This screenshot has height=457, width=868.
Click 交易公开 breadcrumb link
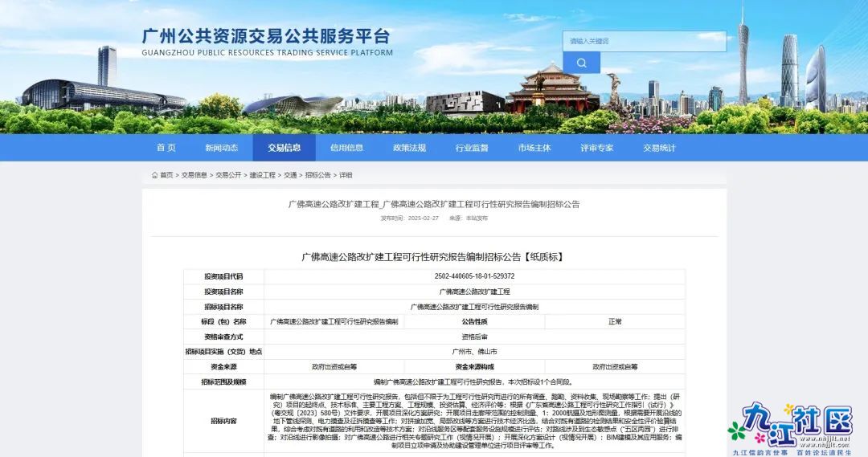[x=228, y=175]
